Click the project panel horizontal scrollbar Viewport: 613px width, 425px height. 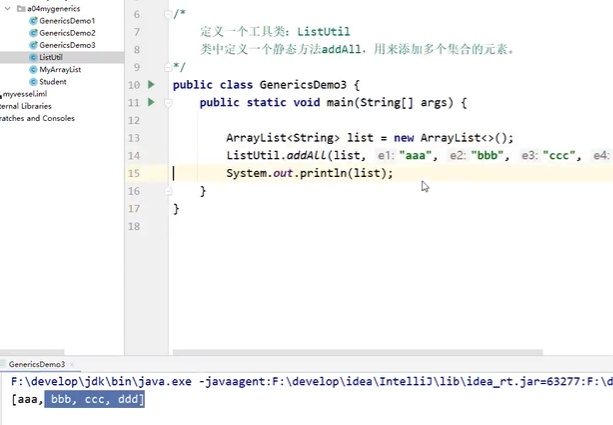[32, 352]
